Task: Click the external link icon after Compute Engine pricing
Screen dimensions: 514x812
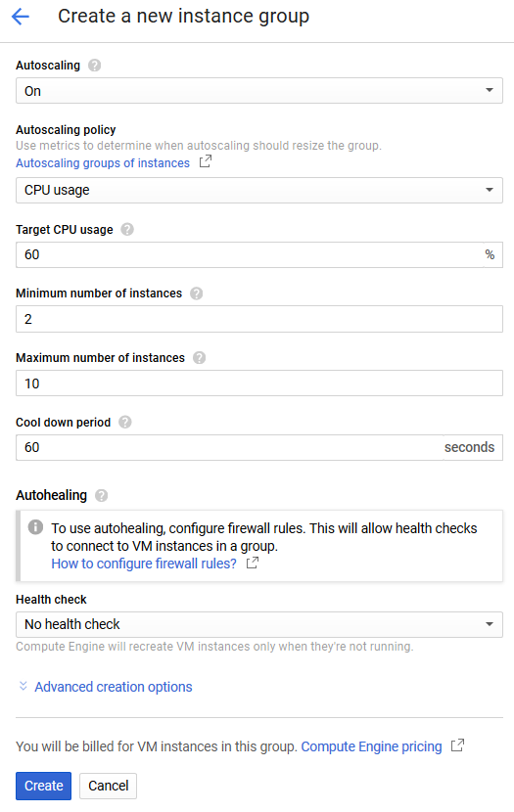Action: (x=457, y=745)
